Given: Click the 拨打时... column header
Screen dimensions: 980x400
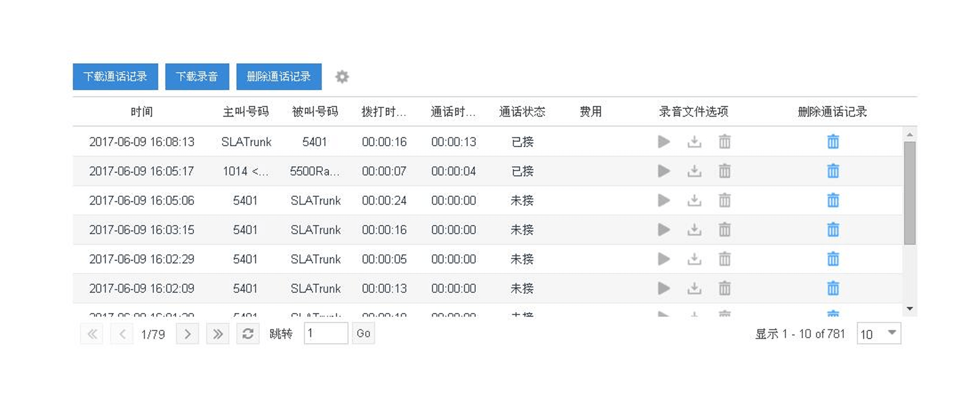Looking at the screenshot, I should pos(384,112).
